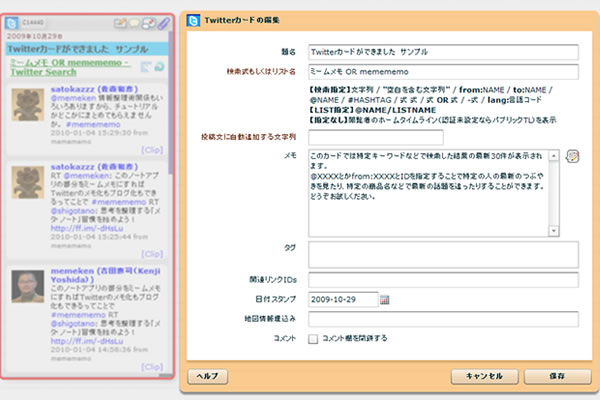Toggle the コメント欄を開設する checkbox
The height and width of the screenshot is (400, 600).
click(313, 339)
